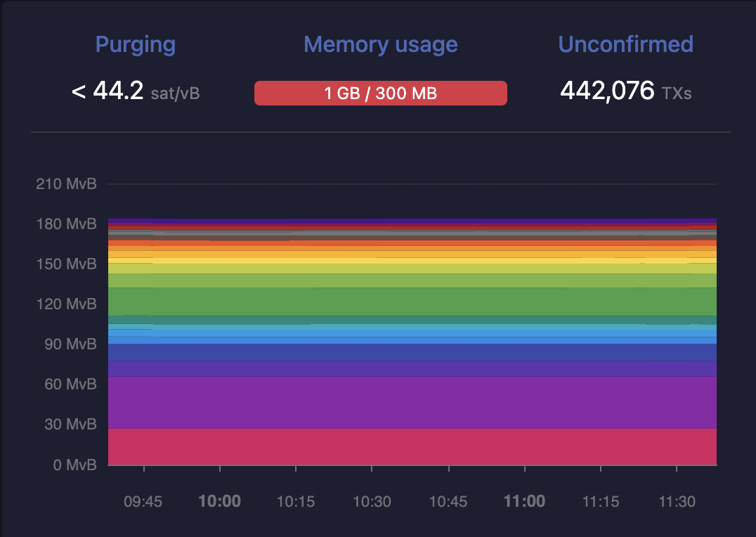The width and height of the screenshot is (756, 537).
Task: Click the 60 MvB axis label
Action: [x=70, y=384]
